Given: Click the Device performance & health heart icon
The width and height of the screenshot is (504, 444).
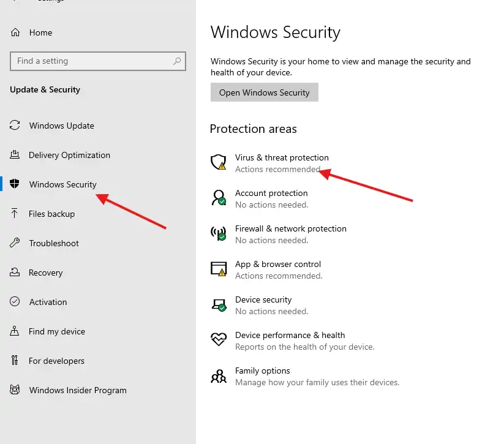Looking at the screenshot, I should coord(219,339).
